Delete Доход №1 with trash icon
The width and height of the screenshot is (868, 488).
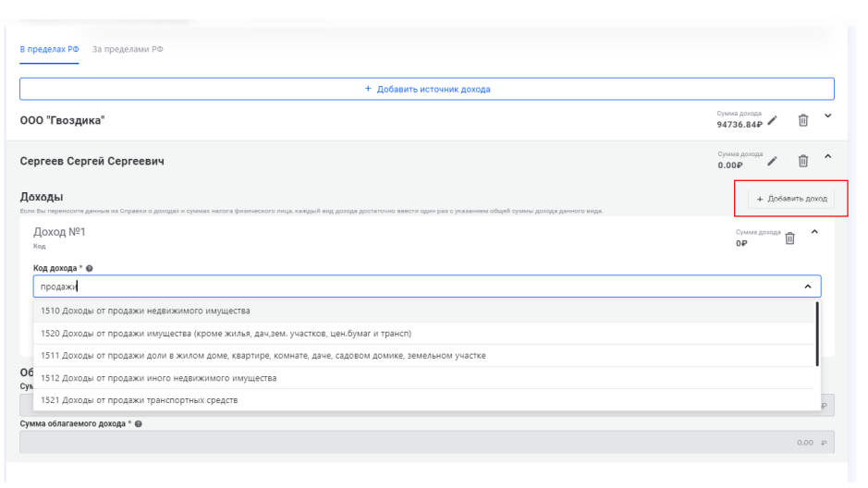790,238
